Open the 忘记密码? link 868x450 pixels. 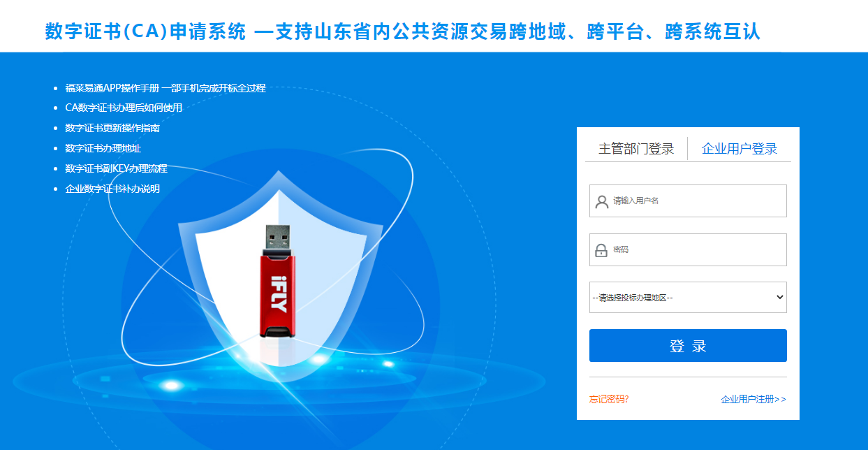[x=609, y=400]
